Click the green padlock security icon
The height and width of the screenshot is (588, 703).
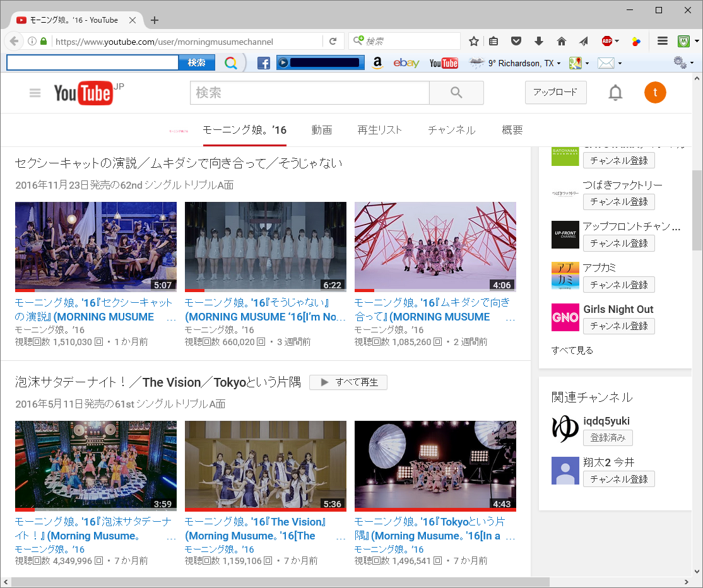click(x=44, y=41)
